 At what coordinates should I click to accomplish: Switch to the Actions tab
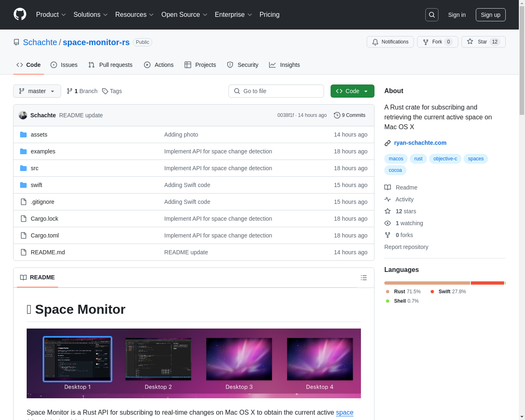coord(159,65)
